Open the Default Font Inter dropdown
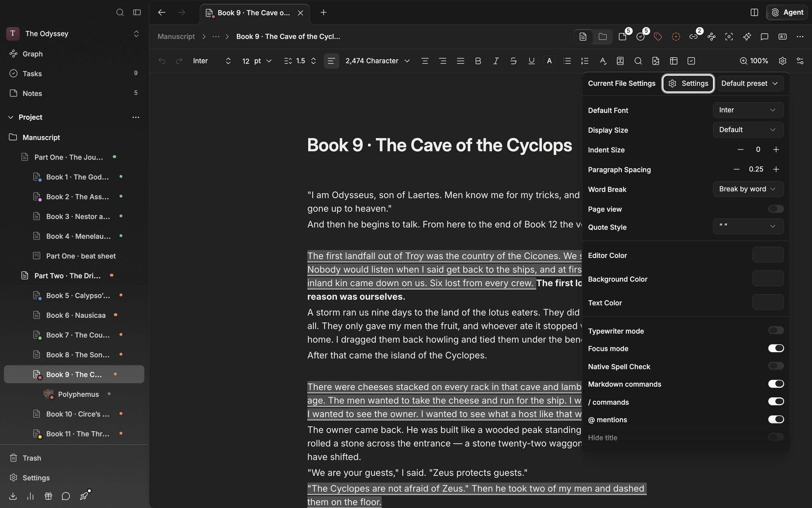Screen dimensions: 812x508 point(748,110)
